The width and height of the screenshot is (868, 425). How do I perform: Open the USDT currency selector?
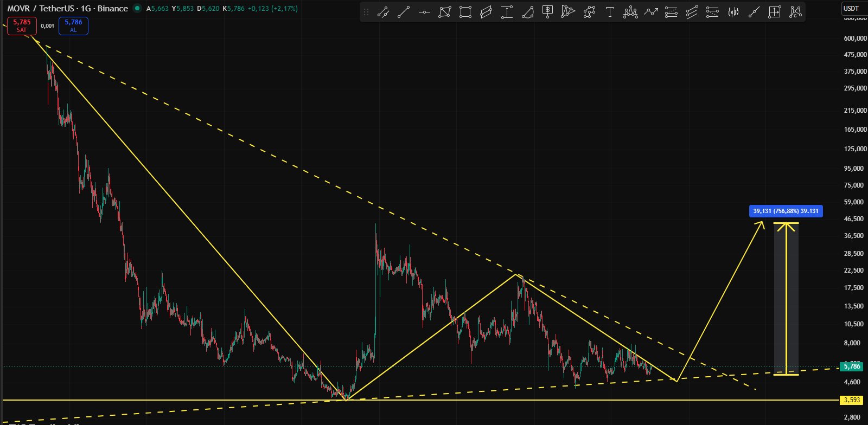[x=851, y=8]
